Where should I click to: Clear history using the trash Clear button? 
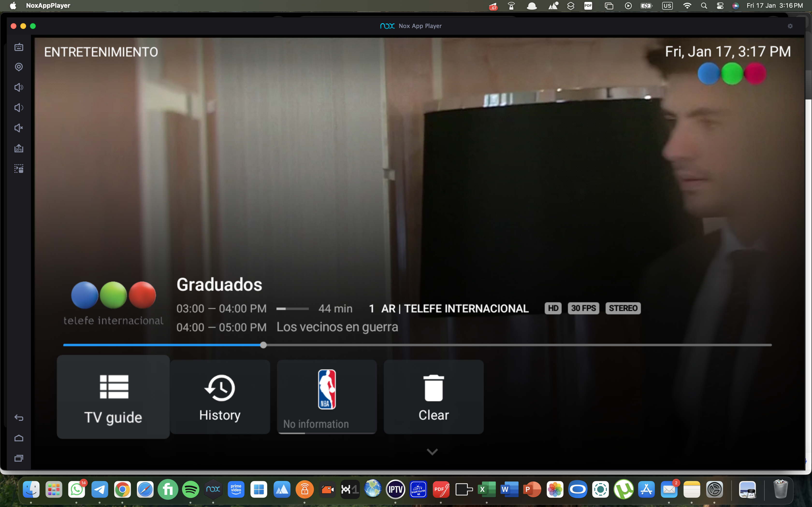(x=433, y=397)
